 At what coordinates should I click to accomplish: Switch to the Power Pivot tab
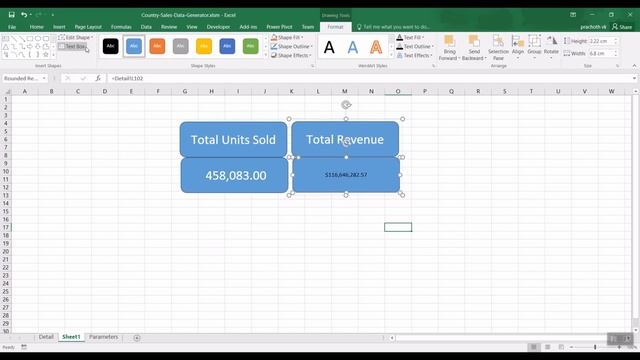(x=279, y=27)
